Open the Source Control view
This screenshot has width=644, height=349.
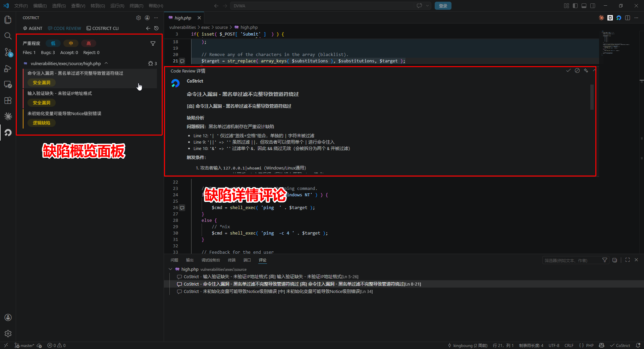pos(8,52)
